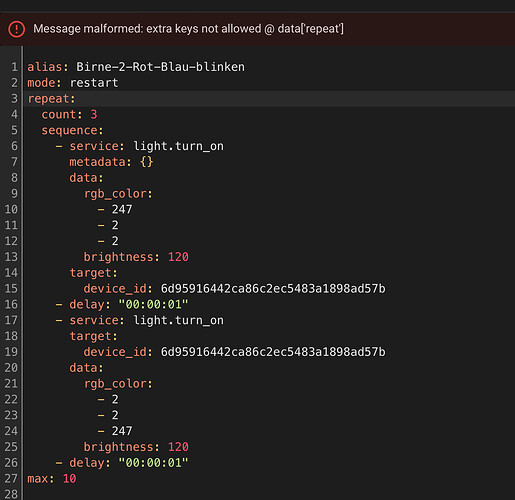Click first brightness value 120
This screenshot has height=500, width=515.
click(x=178, y=257)
